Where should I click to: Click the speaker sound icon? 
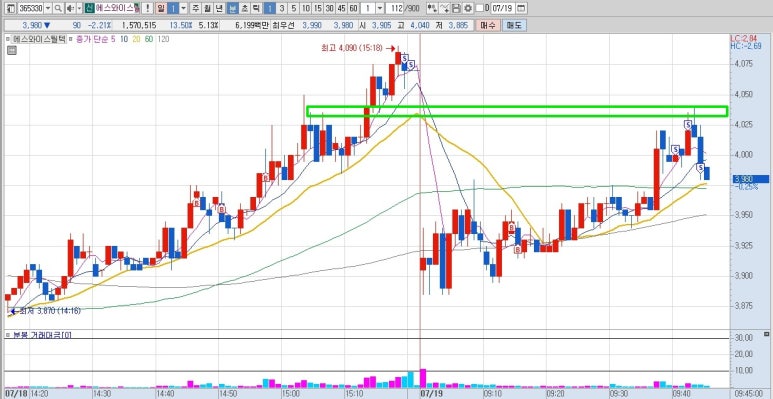70,8
